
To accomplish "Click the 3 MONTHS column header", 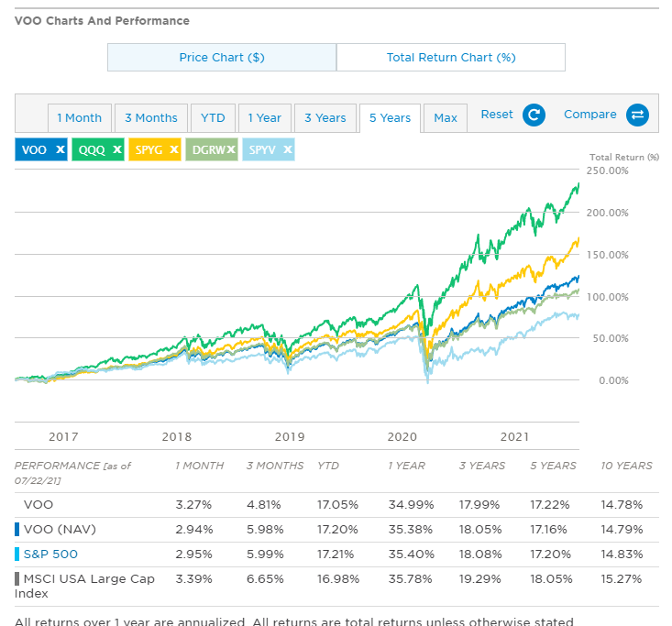I will click(x=275, y=466).
